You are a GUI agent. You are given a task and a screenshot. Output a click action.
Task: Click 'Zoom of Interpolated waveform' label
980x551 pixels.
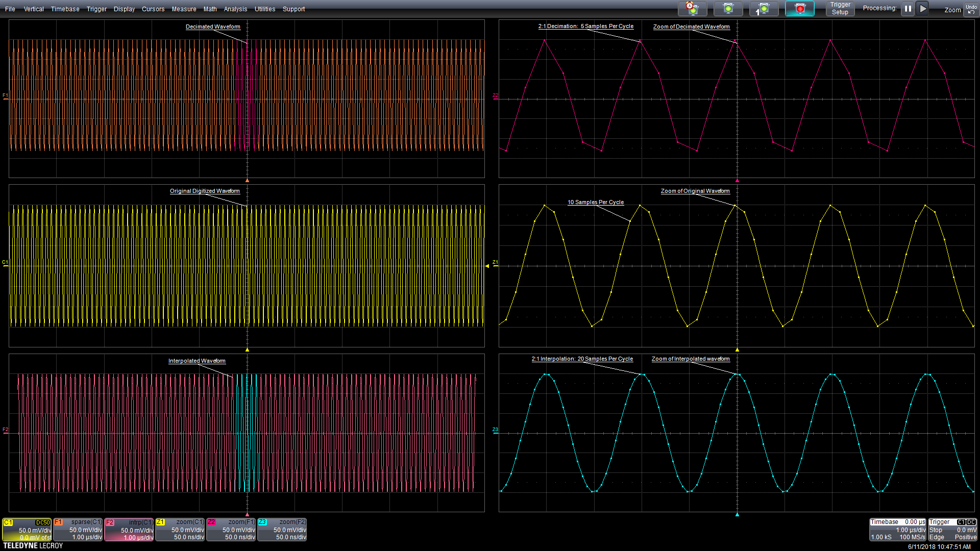click(x=691, y=359)
